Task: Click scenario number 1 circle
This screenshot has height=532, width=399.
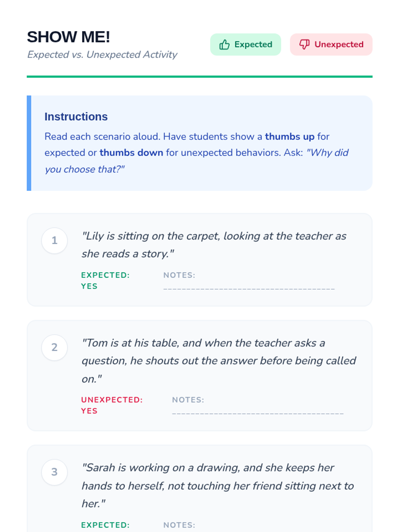Action: (x=55, y=240)
